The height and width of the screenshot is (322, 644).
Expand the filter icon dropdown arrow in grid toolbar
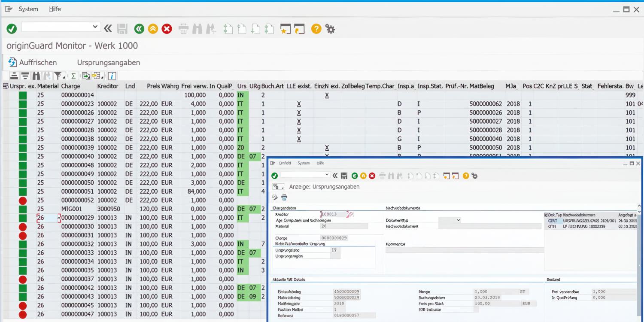point(64,76)
